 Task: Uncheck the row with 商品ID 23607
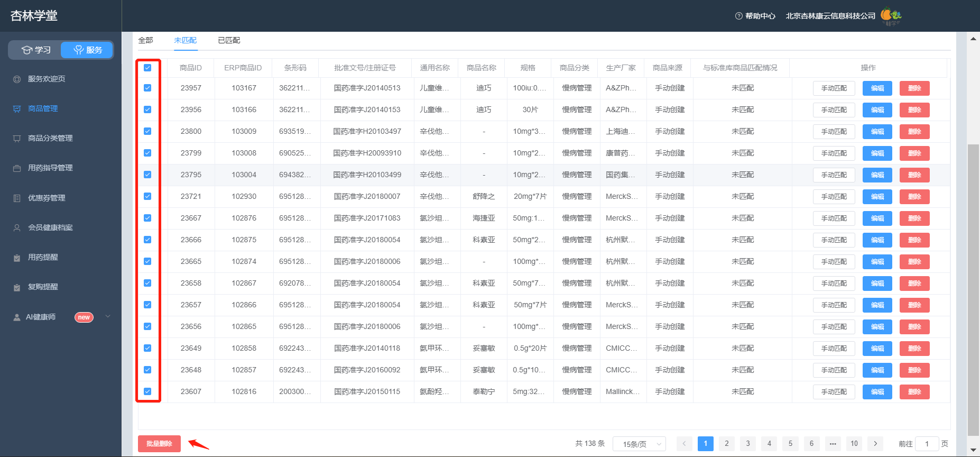pos(147,391)
